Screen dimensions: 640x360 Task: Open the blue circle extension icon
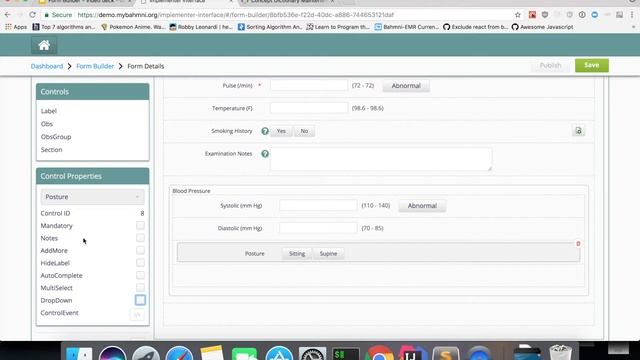[595, 15]
